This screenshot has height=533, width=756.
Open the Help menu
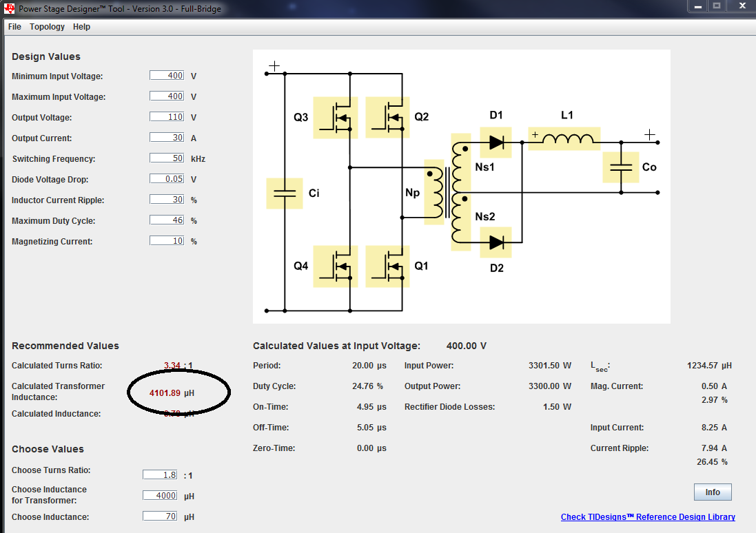[x=81, y=26]
